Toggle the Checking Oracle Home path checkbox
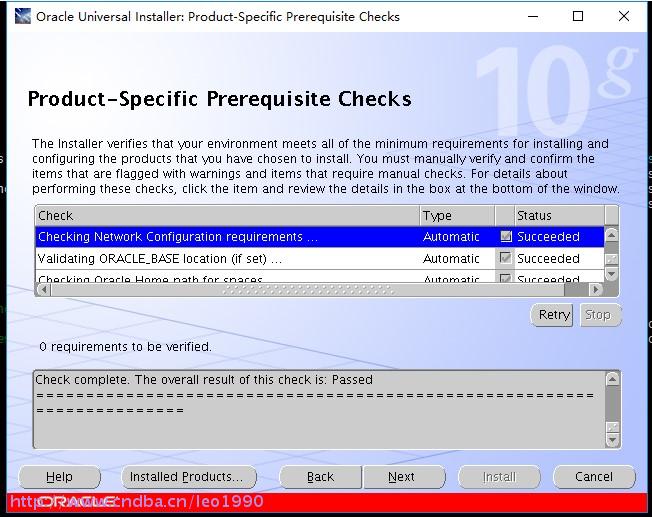 pos(506,277)
